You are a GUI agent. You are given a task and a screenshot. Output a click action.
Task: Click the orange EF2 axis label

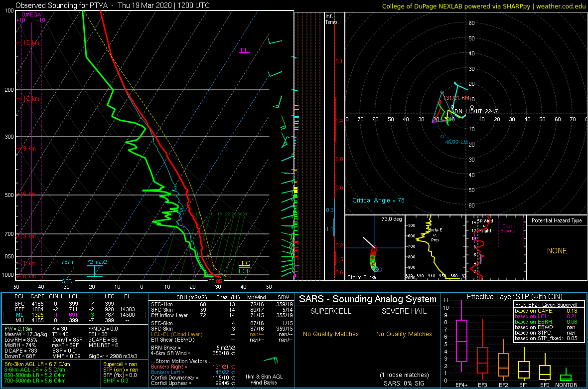tap(503, 386)
